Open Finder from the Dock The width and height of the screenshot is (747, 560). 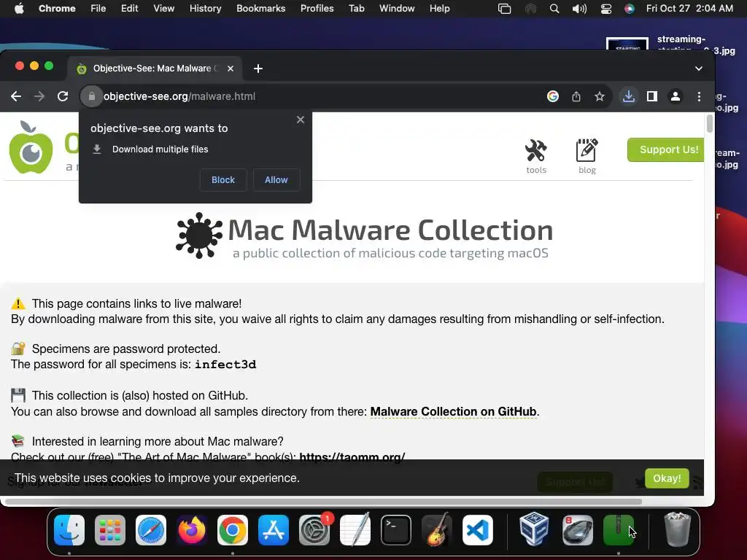click(69, 530)
